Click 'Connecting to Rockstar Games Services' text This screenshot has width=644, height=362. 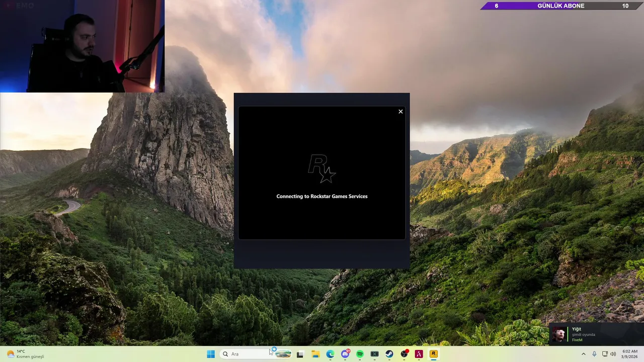click(322, 197)
